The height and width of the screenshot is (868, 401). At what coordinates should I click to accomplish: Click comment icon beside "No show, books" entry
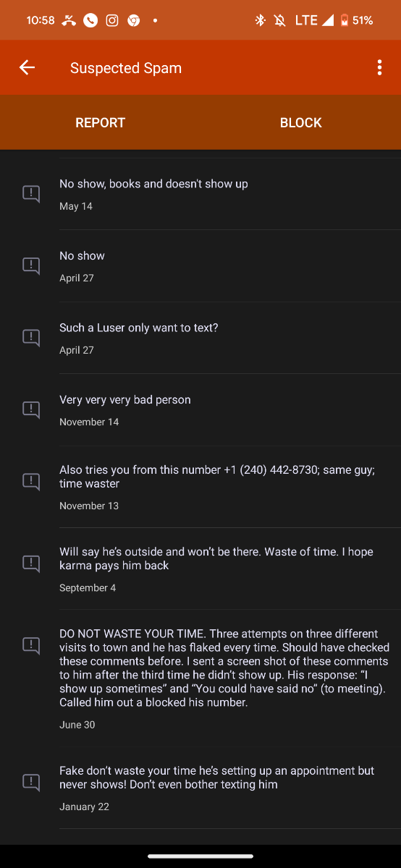[x=31, y=193]
